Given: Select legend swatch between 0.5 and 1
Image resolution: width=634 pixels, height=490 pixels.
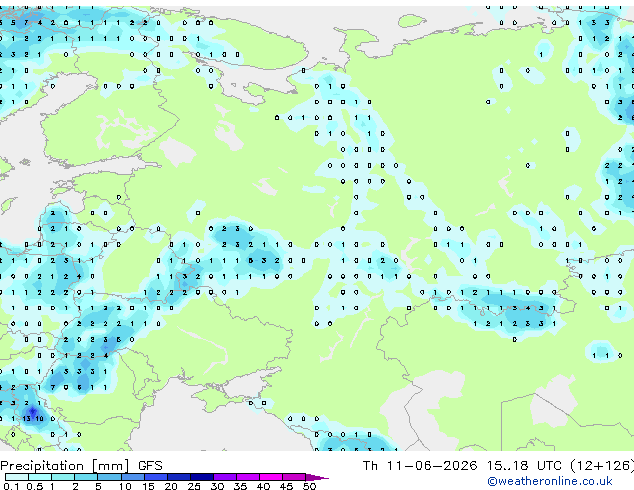Looking at the screenshot, I should (40, 477).
